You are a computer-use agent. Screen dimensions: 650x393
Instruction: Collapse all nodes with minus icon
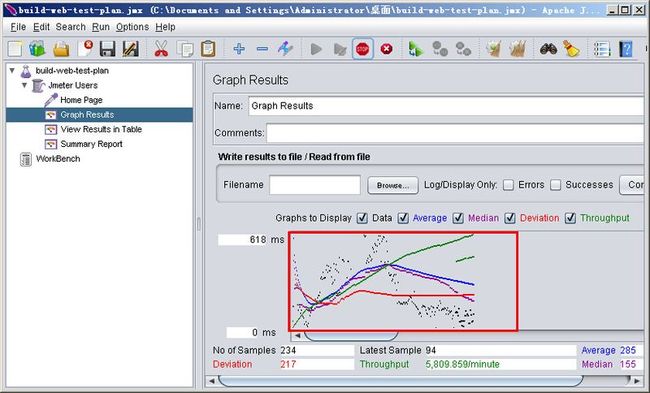click(x=262, y=49)
